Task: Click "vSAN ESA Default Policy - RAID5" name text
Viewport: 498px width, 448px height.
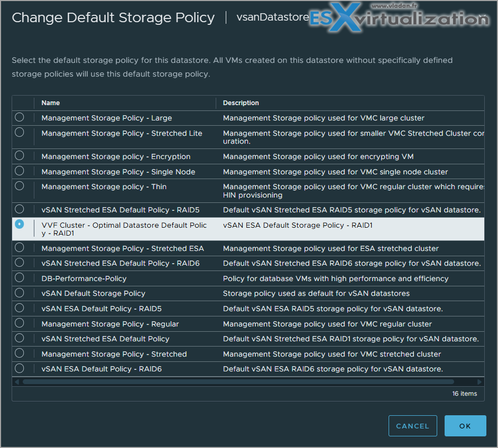Action: 102,309
